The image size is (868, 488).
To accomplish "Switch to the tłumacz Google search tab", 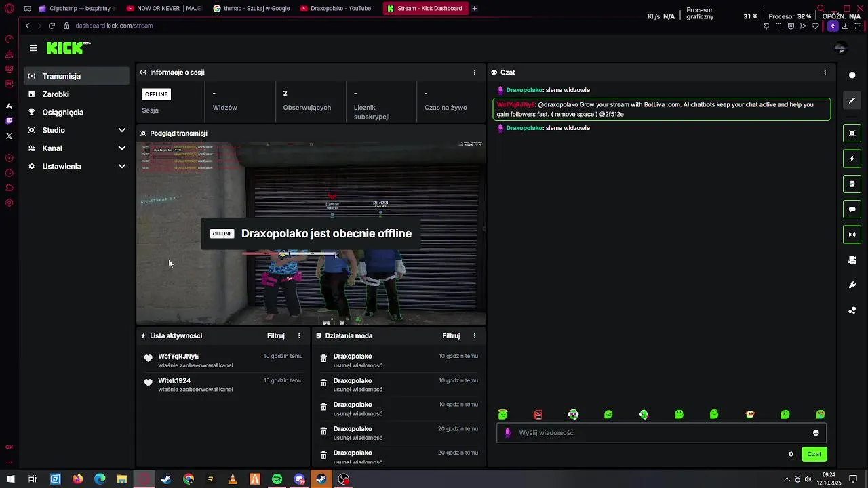I will click(251, 9).
